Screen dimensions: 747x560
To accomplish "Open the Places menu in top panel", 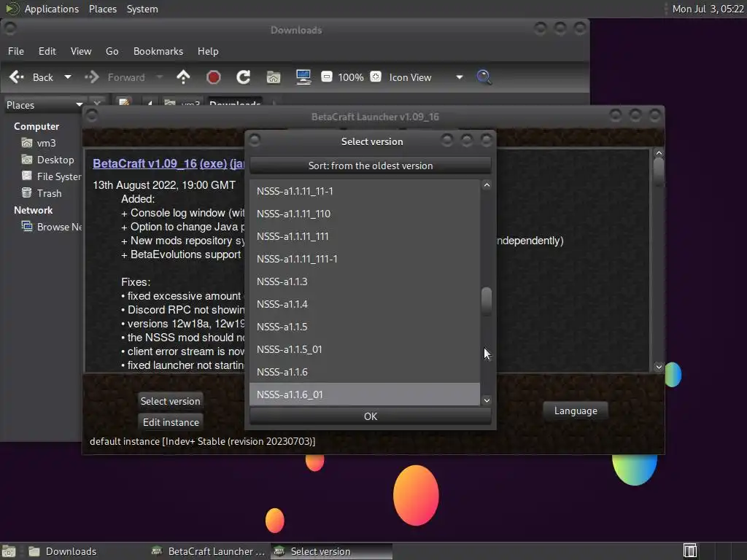I will click(x=103, y=9).
